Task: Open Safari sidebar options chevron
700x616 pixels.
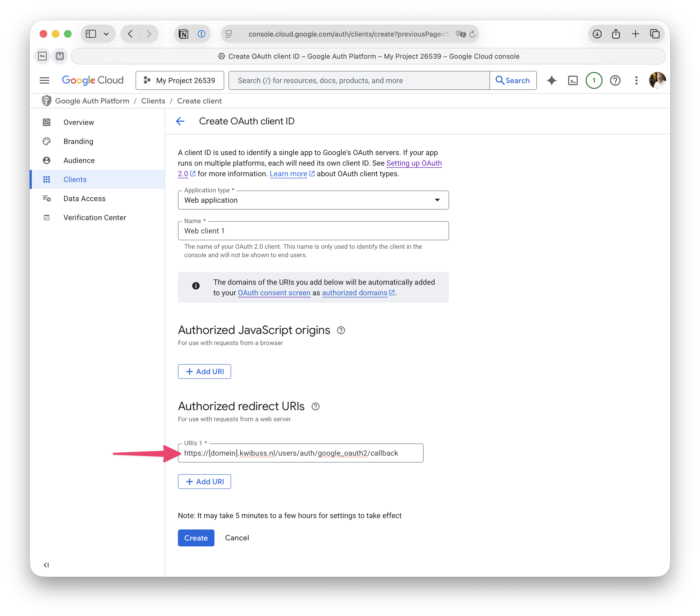Action: coord(106,34)
